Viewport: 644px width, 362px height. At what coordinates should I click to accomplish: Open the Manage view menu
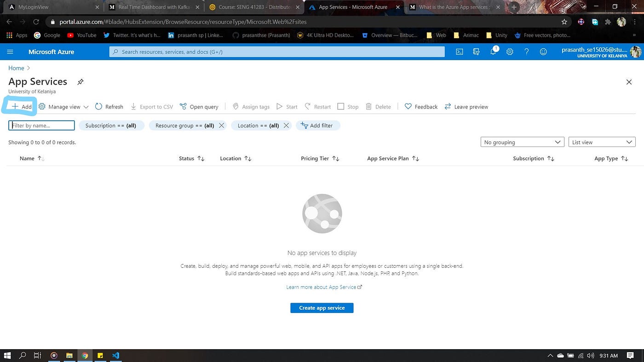click(x=63, y=107)
